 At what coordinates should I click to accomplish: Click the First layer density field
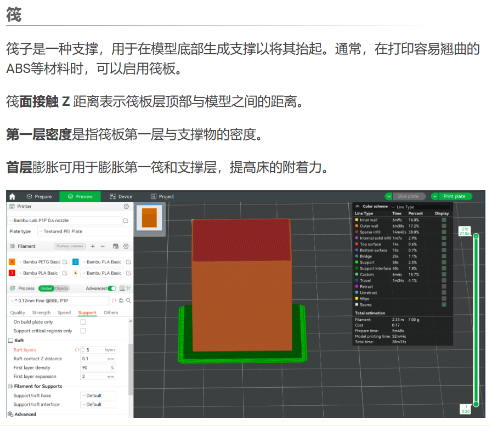[x=99, y=368]
